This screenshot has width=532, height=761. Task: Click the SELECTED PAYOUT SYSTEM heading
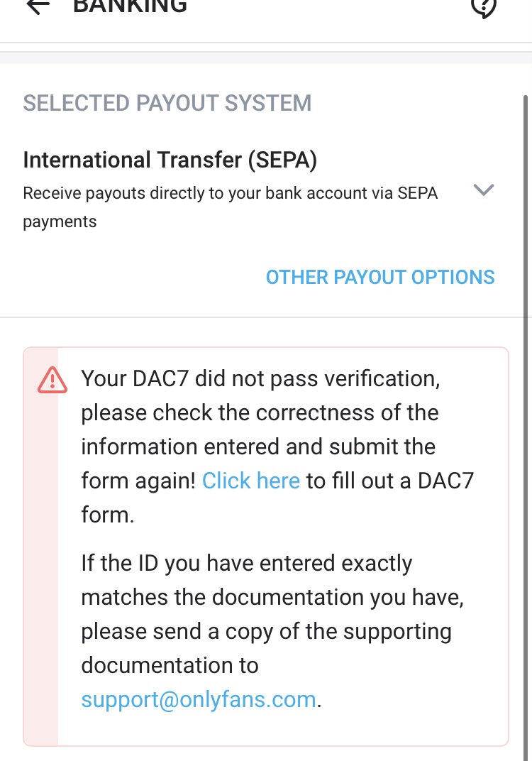point(167,103)
